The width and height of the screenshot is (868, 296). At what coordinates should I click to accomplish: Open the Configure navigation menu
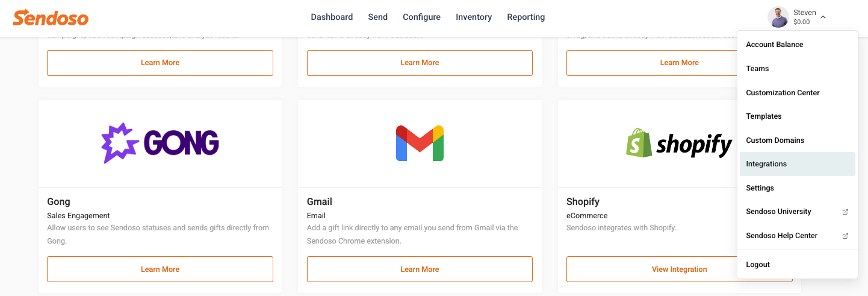(x=421, y=17)
